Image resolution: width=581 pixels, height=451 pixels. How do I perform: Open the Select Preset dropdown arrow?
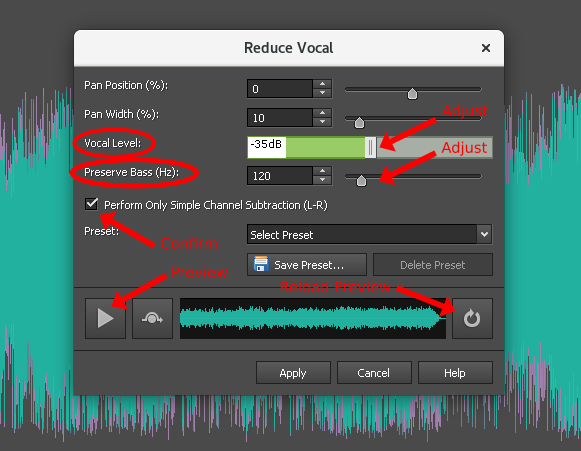(484, 234)
